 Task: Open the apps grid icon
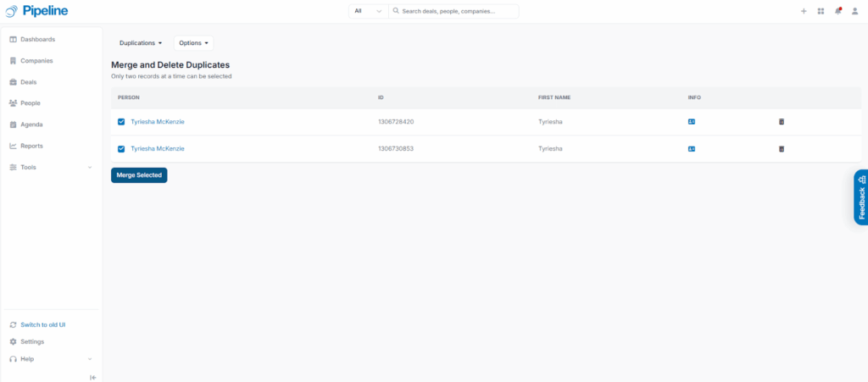[x=821, y=11]
